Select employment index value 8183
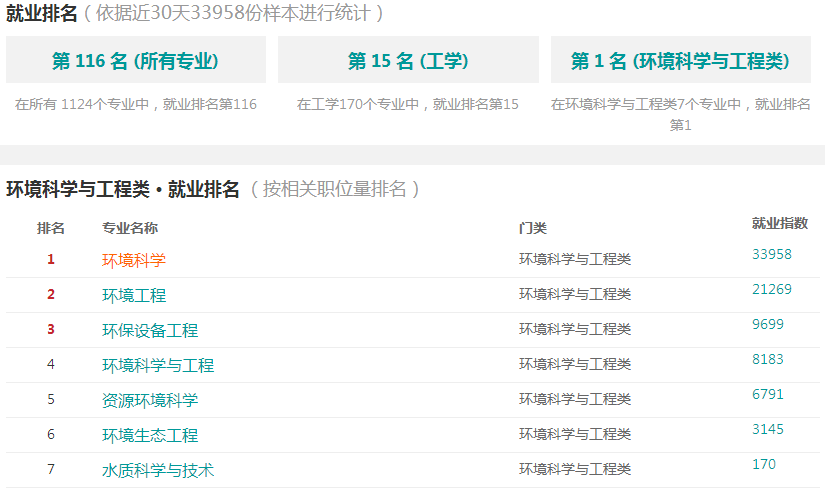Screen dimensions: 825x492 click(x=768, y=359)
